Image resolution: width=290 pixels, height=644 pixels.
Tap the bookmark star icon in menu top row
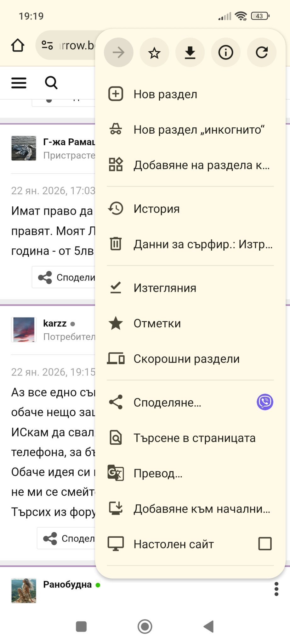(154, 53)
